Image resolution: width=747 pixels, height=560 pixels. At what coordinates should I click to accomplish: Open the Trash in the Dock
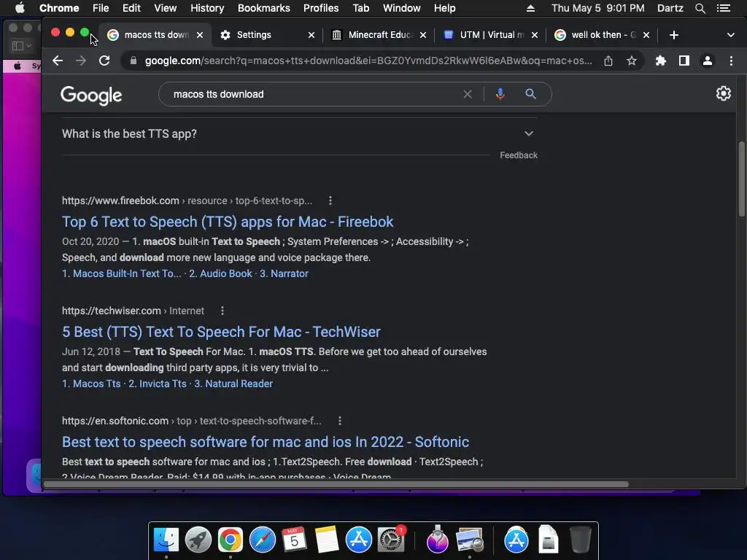click(581, 540)
